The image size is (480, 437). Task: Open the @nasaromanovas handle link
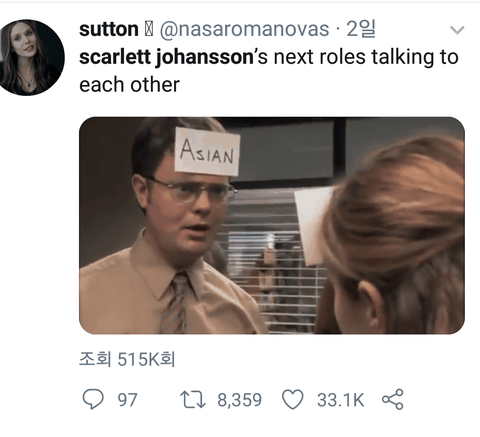coord(244,29)
